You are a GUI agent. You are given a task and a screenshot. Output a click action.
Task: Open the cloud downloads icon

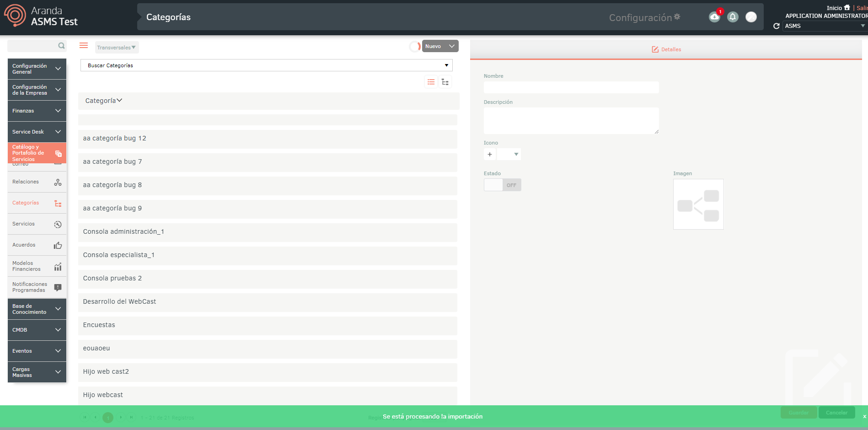[x=714, y=17]
